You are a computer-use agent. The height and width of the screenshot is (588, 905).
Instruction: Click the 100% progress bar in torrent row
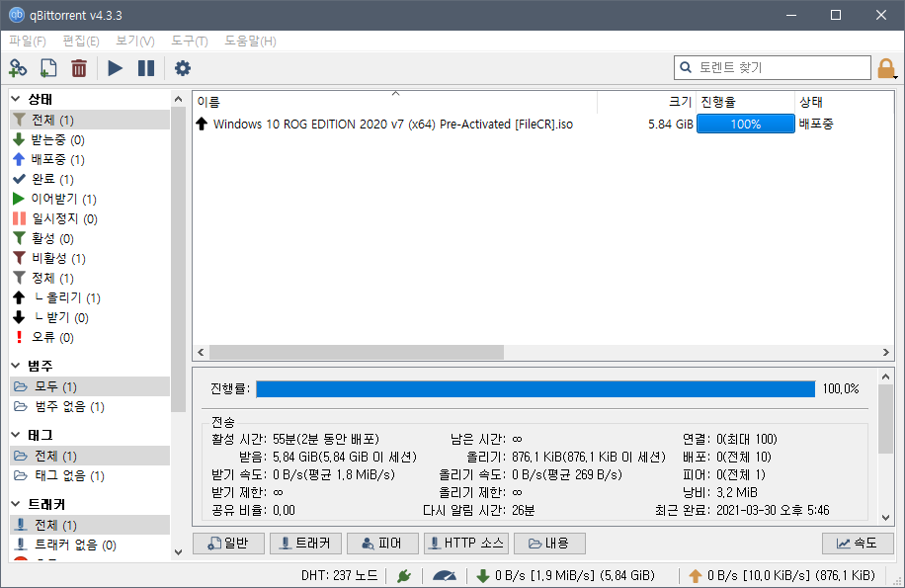tap(746, 124)
